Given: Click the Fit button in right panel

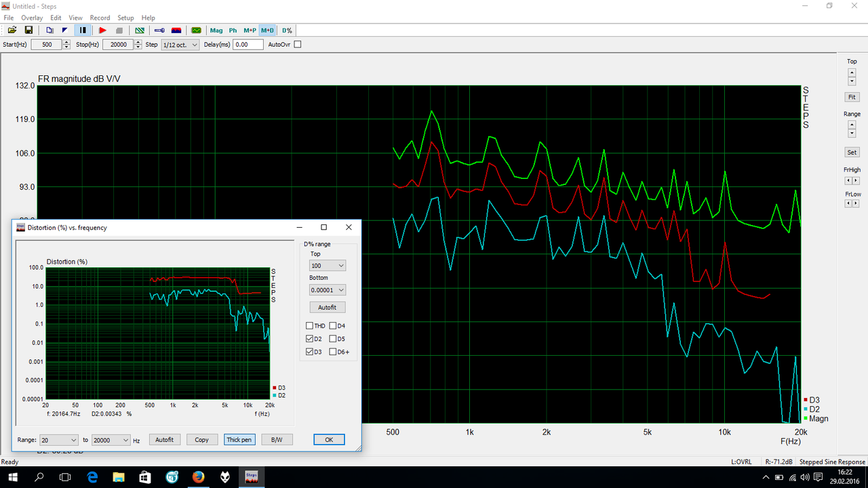Looking at the screenshot, I should [852, 98].
